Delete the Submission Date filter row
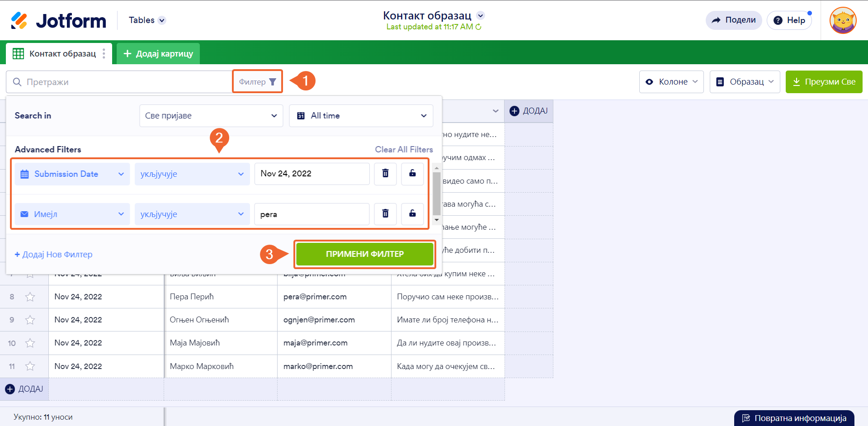Viewport: 868px width, 426px height. click(385, 174)
